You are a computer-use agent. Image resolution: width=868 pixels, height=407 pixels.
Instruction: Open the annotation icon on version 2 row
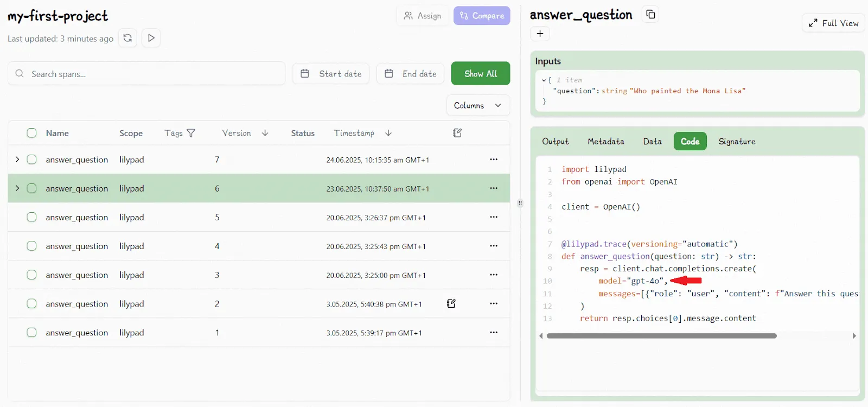pyautogui.click(x=451, y=304)
